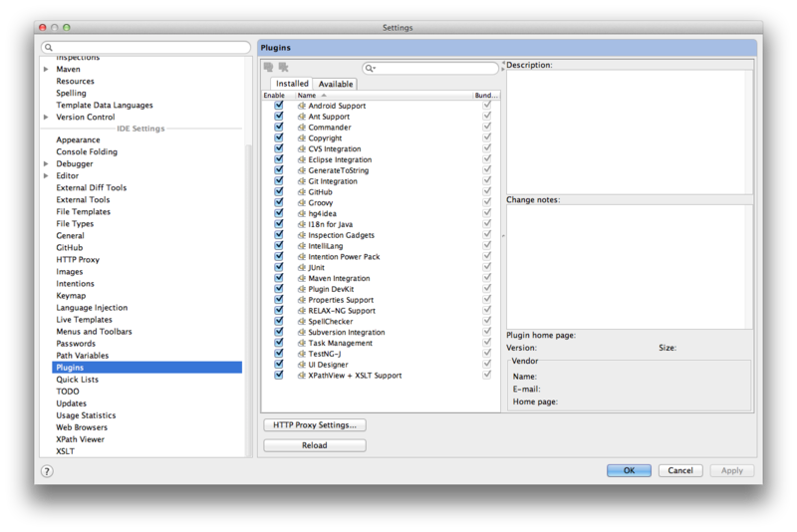Click the HTTP Proxy Settings button

click(315, 424)
